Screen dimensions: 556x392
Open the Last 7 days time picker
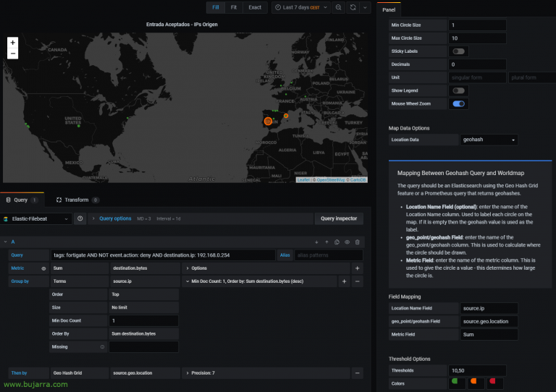[x=301, y=7]
